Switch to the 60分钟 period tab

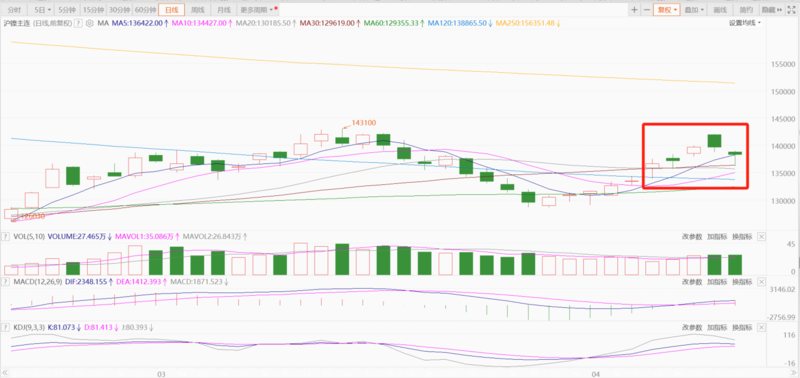[145, 10]
